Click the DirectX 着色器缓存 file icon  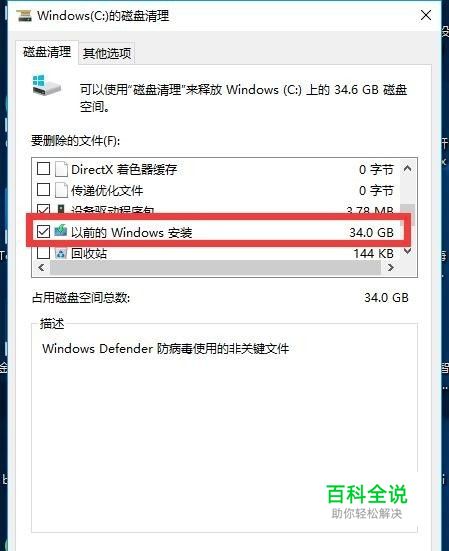(61, 169)
